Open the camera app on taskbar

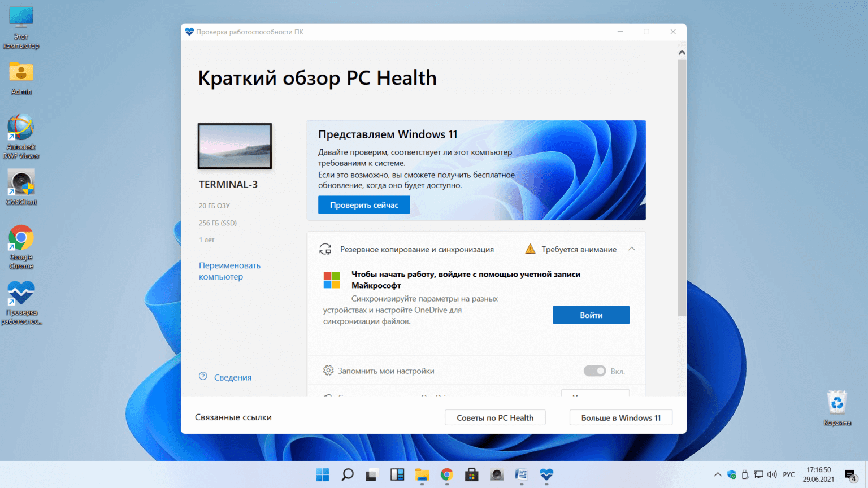pyautogui.click(x=497, y=474)
